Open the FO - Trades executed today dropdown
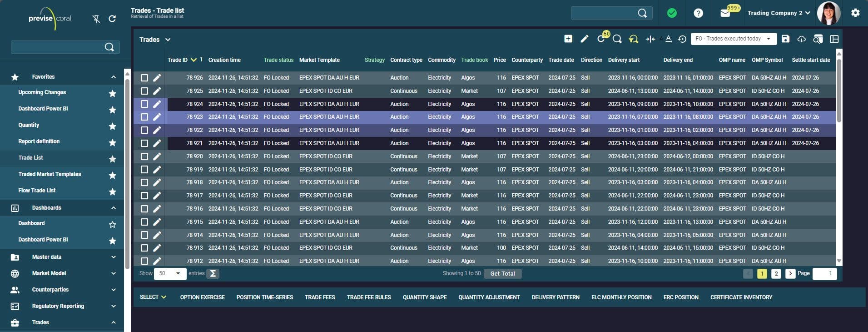868x332 pixels. point(733,39)
